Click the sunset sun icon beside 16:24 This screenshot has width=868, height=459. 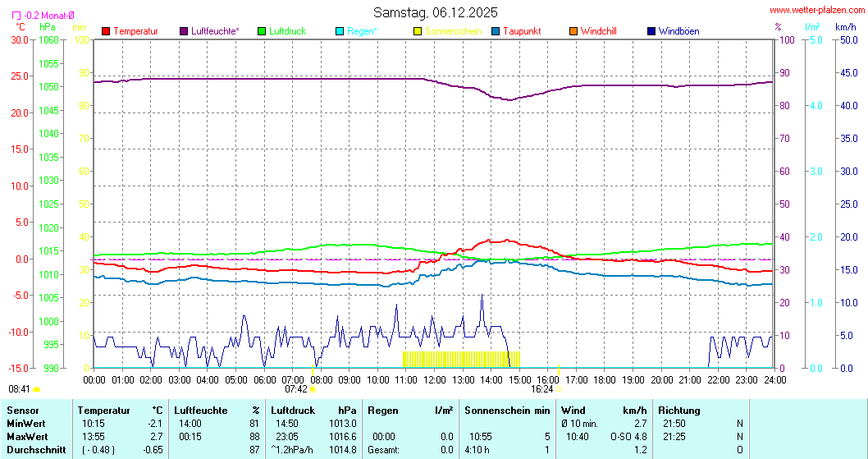pyautogui.click(x=559, y=389)
